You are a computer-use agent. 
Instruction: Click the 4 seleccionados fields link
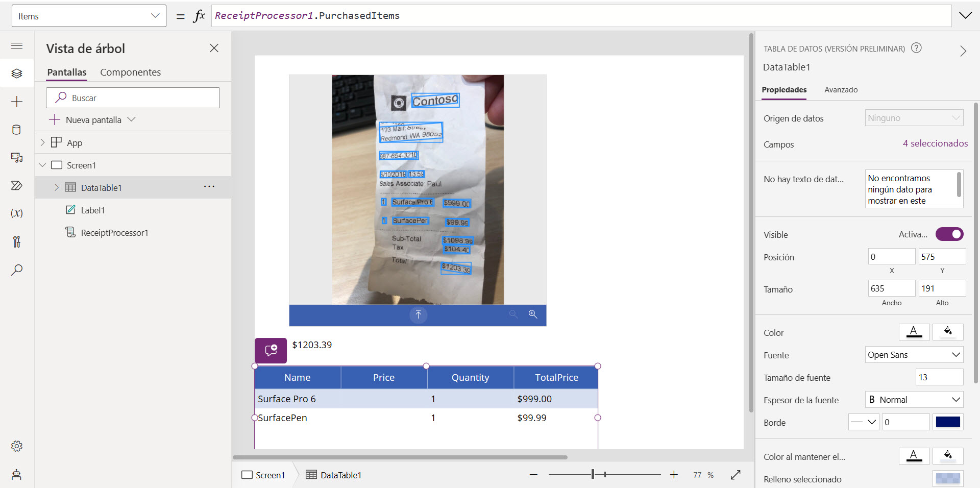pos(935,143)
